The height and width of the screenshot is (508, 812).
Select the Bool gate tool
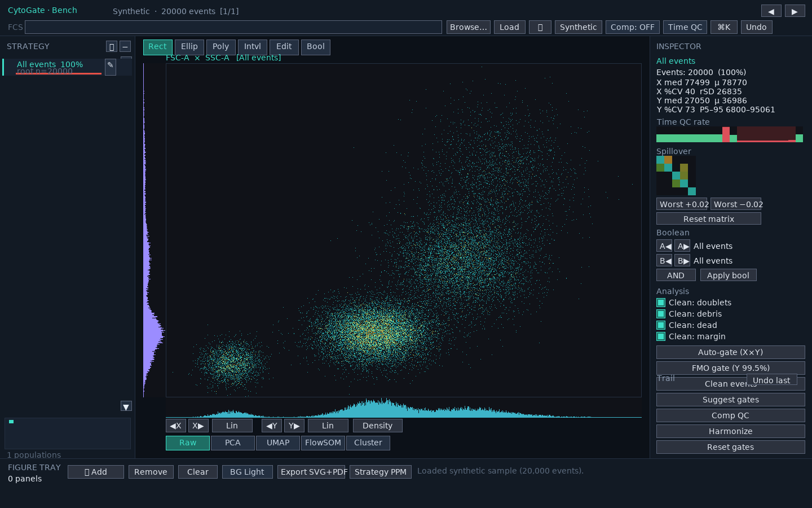click(316, 47)
